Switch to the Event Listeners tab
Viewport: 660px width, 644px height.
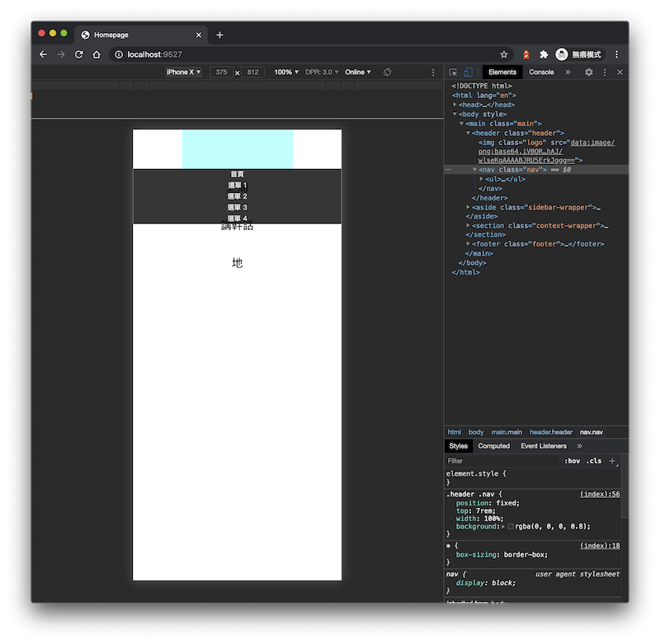(x=544, y=446)
